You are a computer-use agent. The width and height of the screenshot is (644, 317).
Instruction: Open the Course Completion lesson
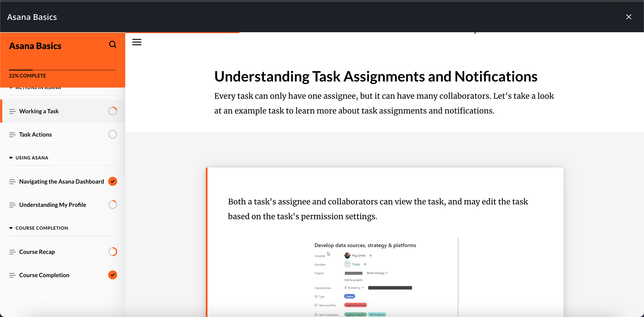[x=62, y=275]
